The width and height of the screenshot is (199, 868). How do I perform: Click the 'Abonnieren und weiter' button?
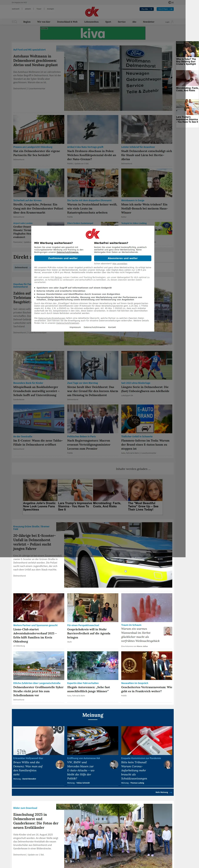coord(123,258)
